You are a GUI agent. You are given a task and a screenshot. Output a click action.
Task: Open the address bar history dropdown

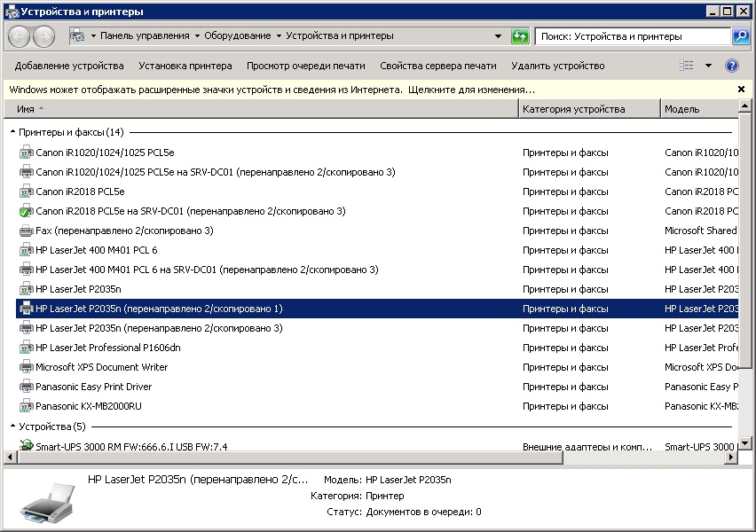pos(499,36)
